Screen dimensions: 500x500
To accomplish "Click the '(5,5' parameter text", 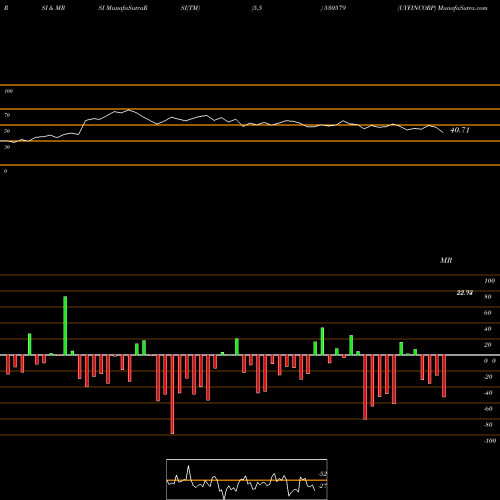I will (257, 8).
